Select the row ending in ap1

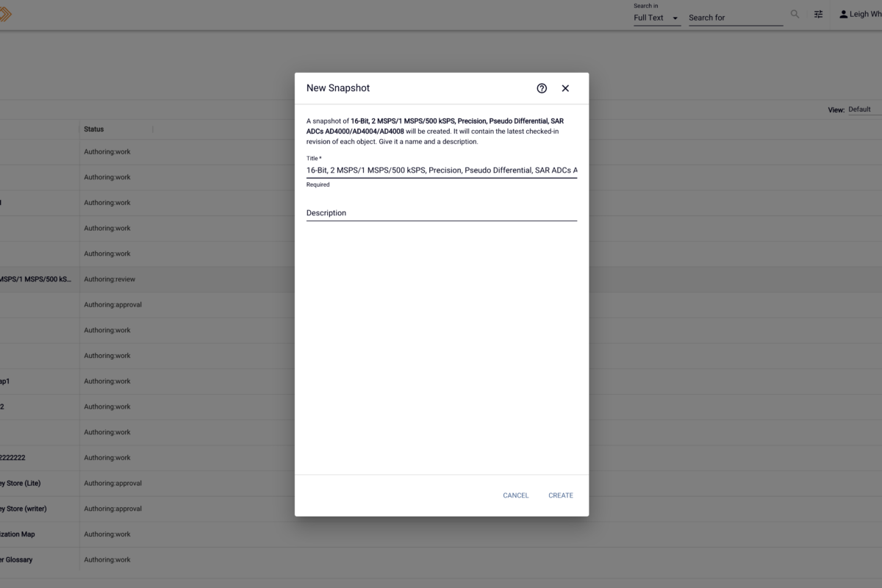pyautogui.click(x=441, y=381)
